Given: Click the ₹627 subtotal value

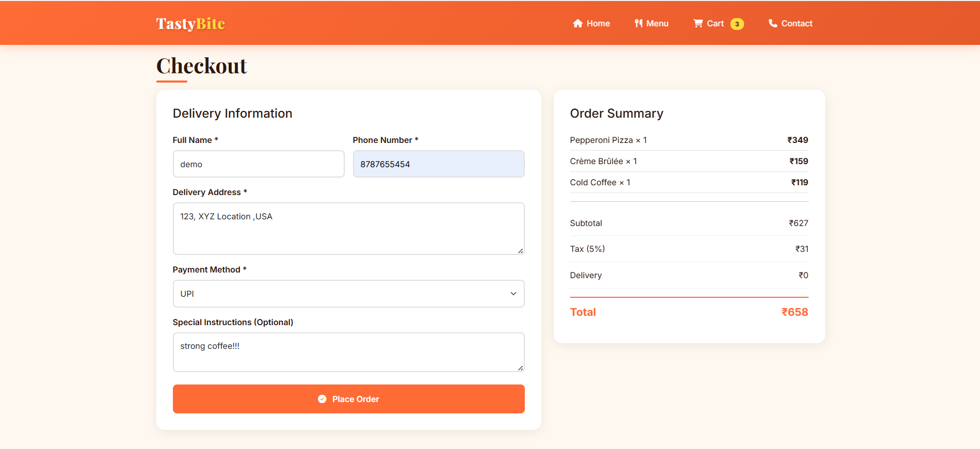Looking at the screenshot, I should point(798,223).
